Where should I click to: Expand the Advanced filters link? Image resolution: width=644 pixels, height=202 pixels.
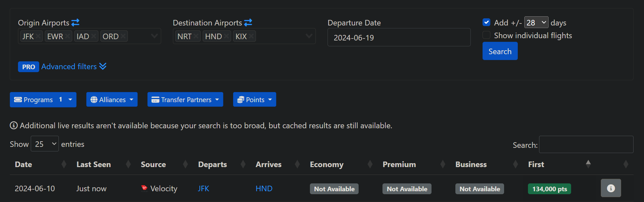click(74, 67)
